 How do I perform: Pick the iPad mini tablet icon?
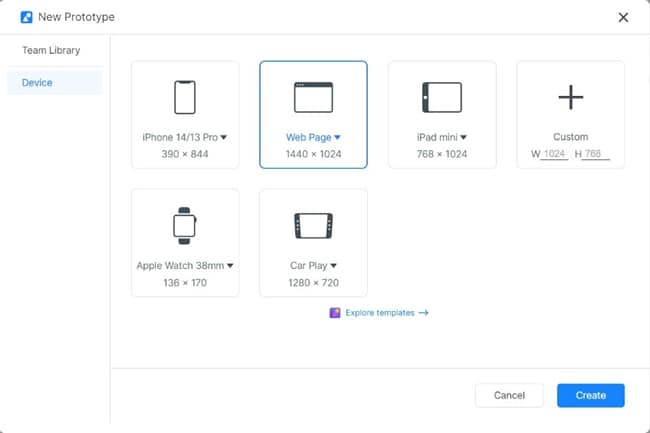click(x=442, y=97)
